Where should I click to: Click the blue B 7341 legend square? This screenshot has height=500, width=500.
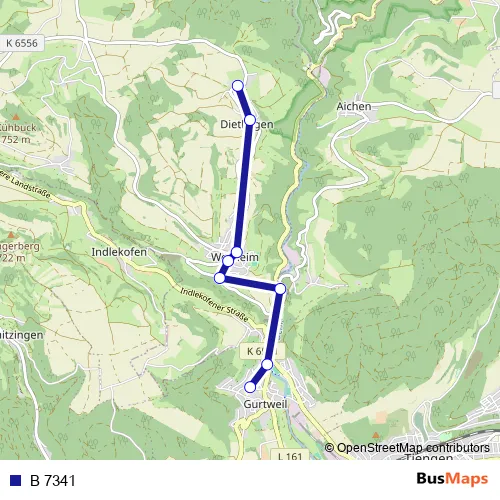[15, 480]
